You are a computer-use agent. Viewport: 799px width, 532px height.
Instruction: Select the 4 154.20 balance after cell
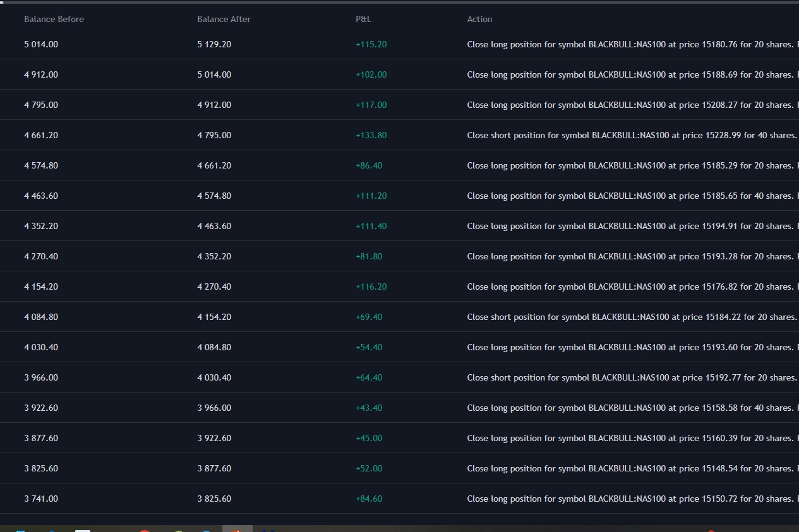(214, 317)
